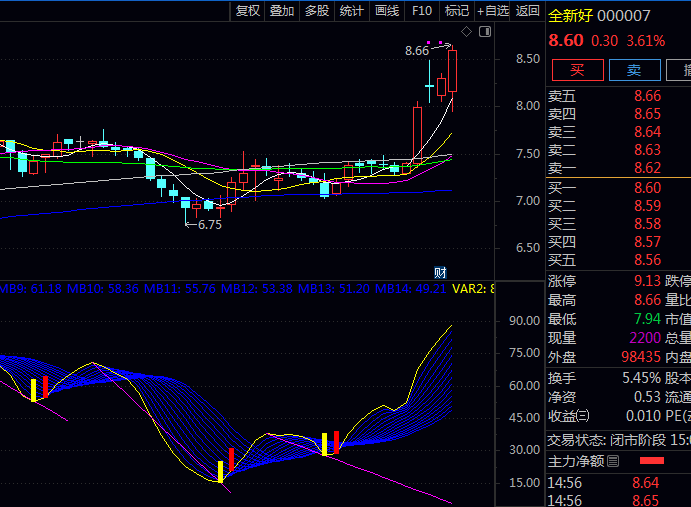Click the red bar next to 主力净额
Viewport: 691px width, 507px height.
[651, 461]
